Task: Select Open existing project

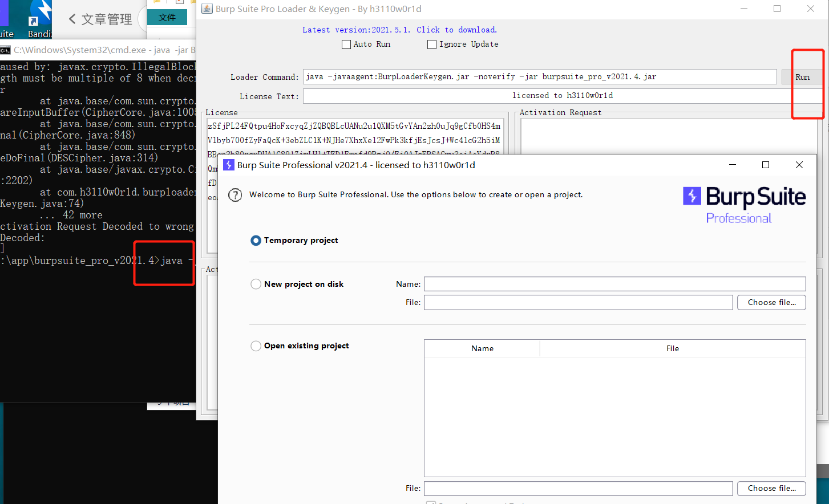Action: [x=256, y=346]
